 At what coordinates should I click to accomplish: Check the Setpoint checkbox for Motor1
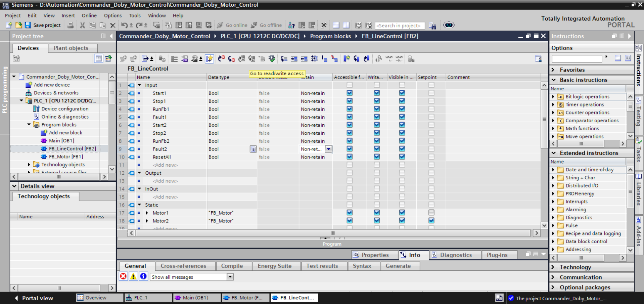coord(431,213)
